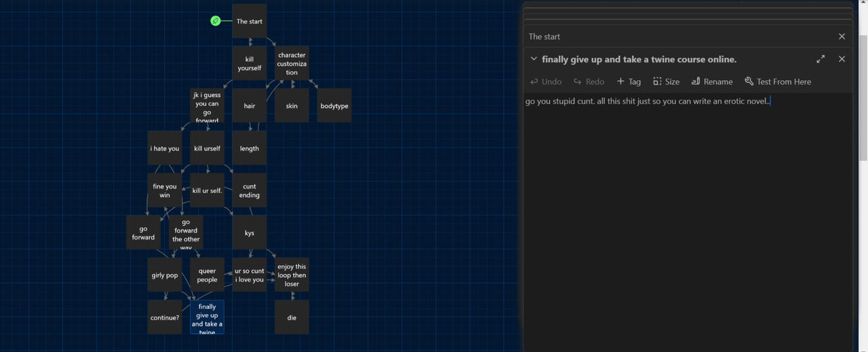Select the 'The start' passage node
This screenshot has height=352, width=868.
tap(249, 21)
